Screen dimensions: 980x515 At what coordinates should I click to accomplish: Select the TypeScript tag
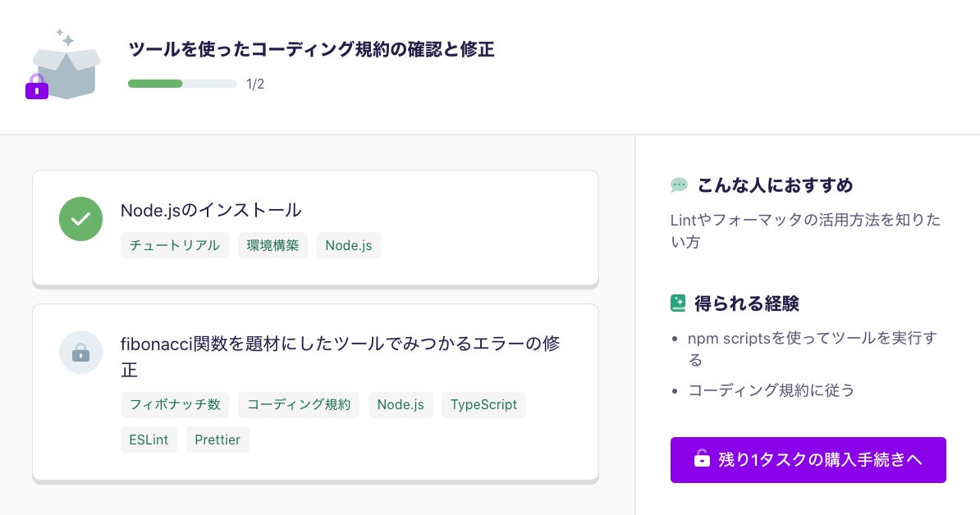[x=483, y=404]
